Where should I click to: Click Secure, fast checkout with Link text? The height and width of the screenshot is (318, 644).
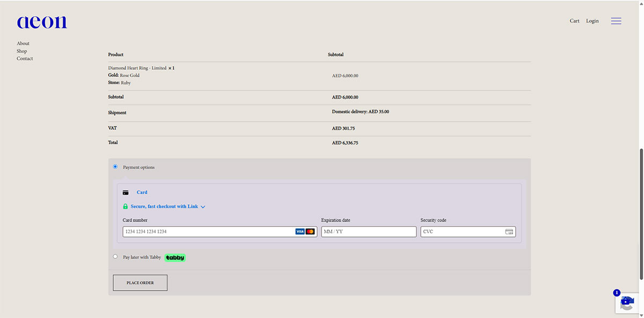(x=164, y=206)
